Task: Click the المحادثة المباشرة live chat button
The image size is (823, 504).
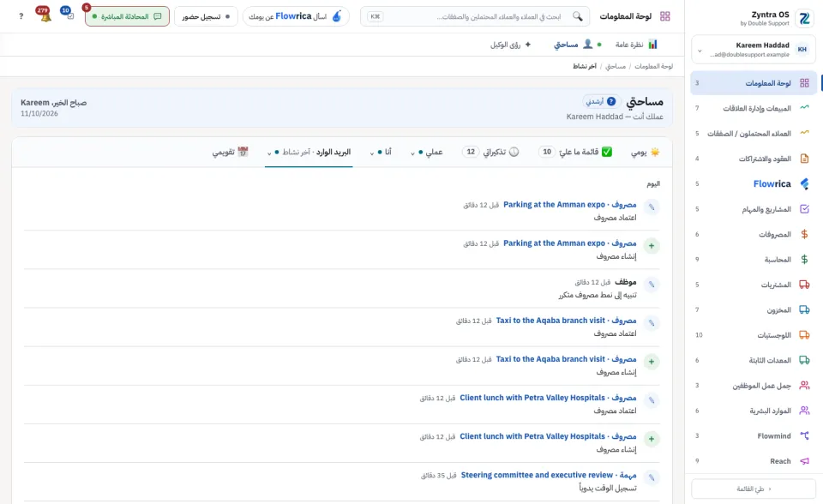Action: tap(127, 16)
